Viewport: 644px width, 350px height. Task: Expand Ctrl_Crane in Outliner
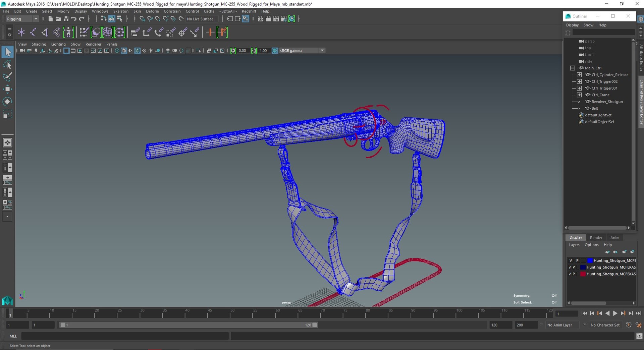[x=579, y=95]
